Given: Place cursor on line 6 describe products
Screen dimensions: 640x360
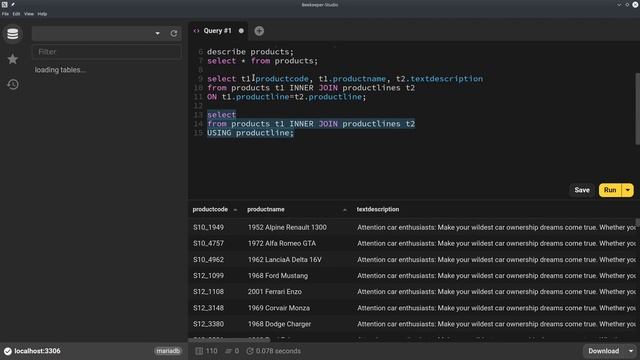Looking at the screenshot, I should (250, 52).
